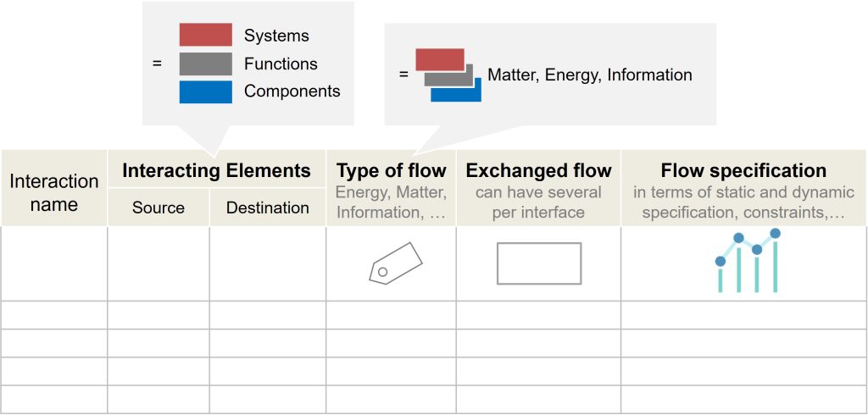Click the Source sub-column header
This screenshot has width=868, height=415.
pyautogui.click(x=158, y=207)
